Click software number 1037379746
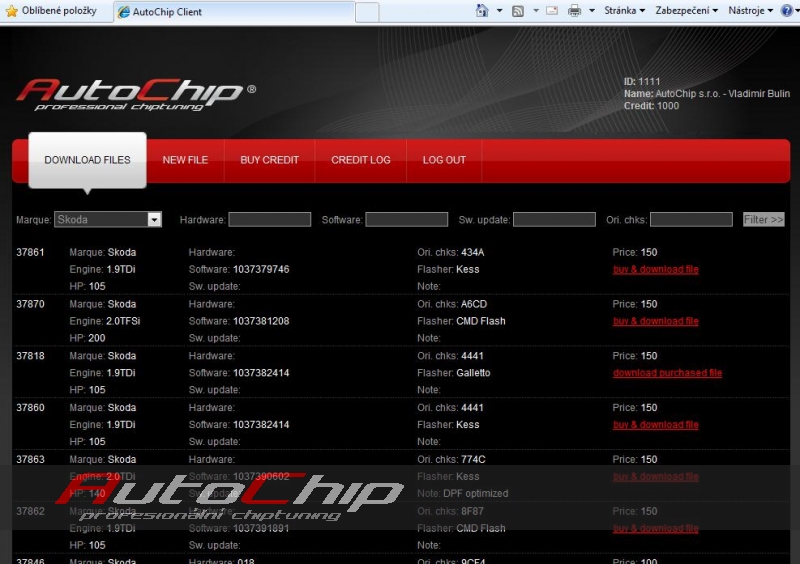The image size is (800, 564). 261,269
